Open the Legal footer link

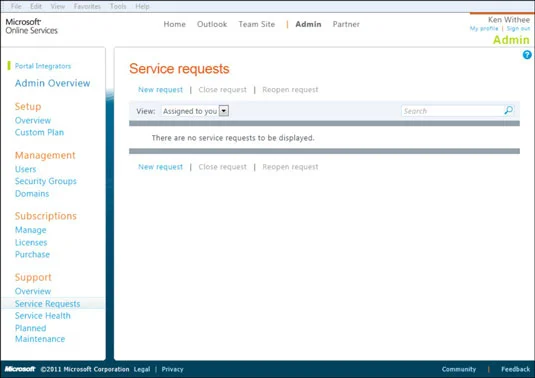pos(142,369)
